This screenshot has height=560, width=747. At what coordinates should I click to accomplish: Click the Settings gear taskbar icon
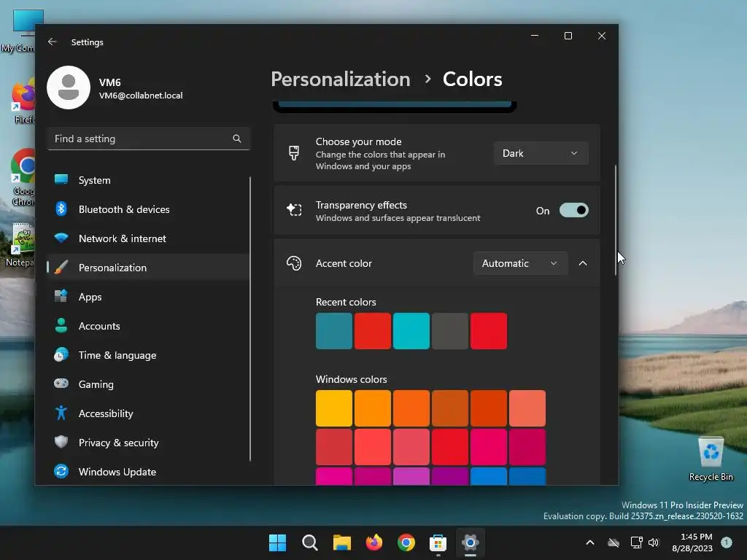click(x=471, y=542)
